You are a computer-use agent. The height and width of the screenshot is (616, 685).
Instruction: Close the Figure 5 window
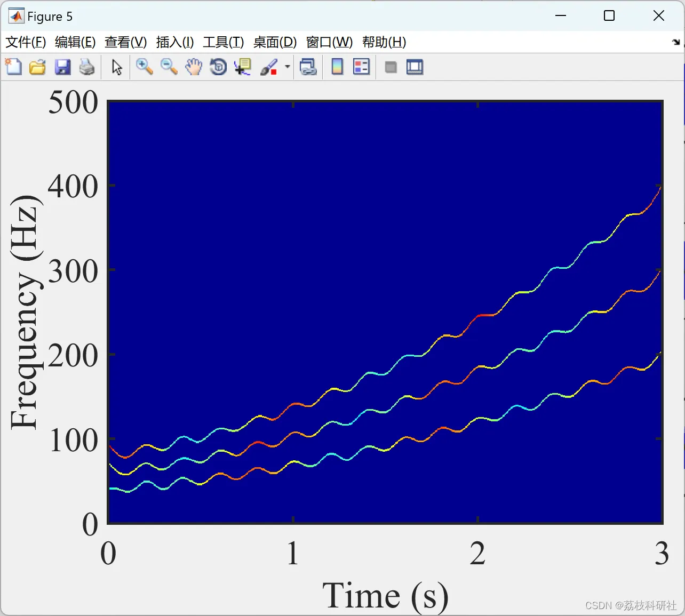tap(659, 16)
